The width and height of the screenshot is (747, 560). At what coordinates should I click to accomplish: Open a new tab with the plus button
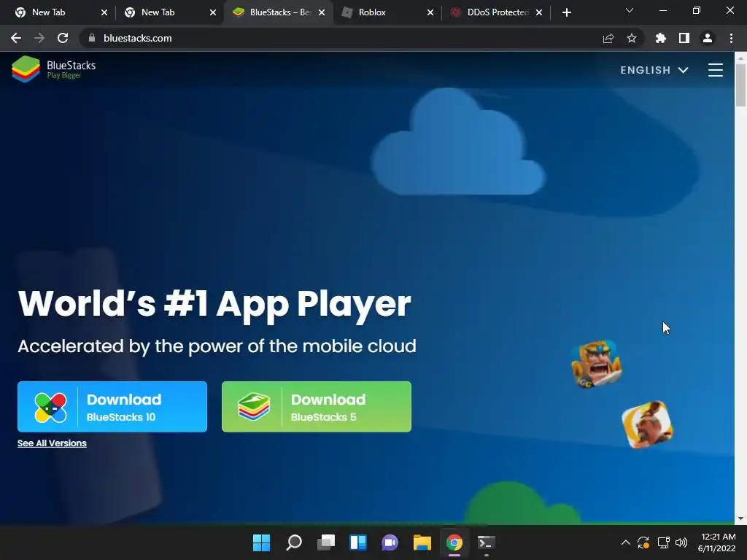pos(566,12)
